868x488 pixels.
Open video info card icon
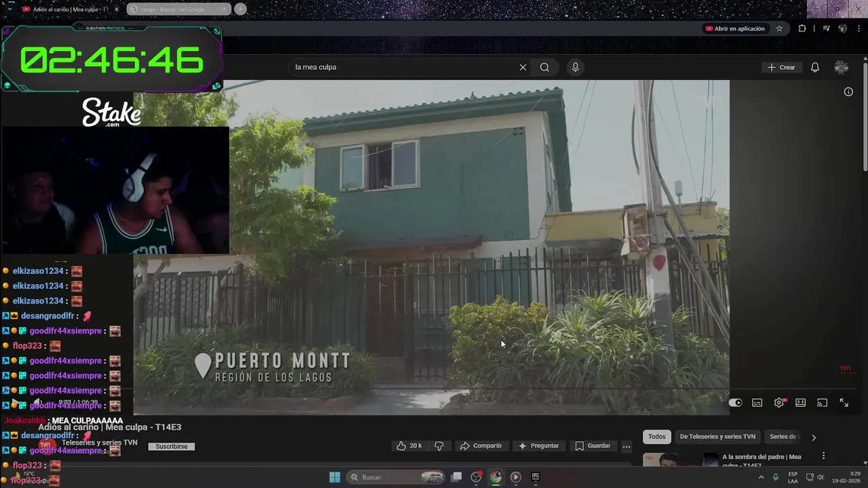click(x=848, y=91)
